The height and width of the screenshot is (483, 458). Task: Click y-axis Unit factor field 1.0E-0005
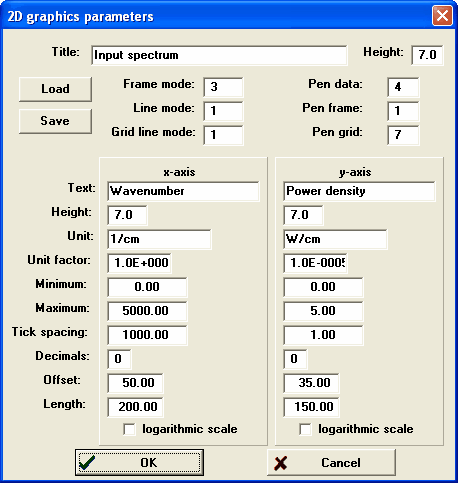click(316, 263)
